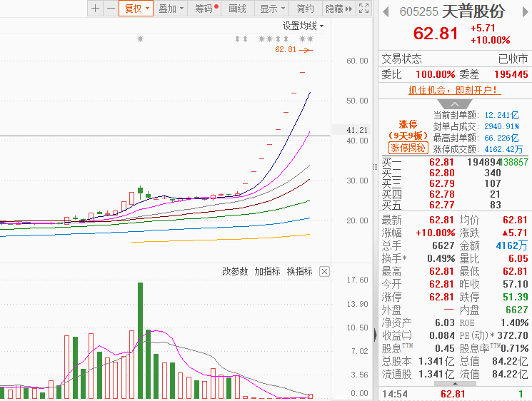Close the volume indicator panel
This screenshot has height=401, width=532.
[x=325, y=272]
